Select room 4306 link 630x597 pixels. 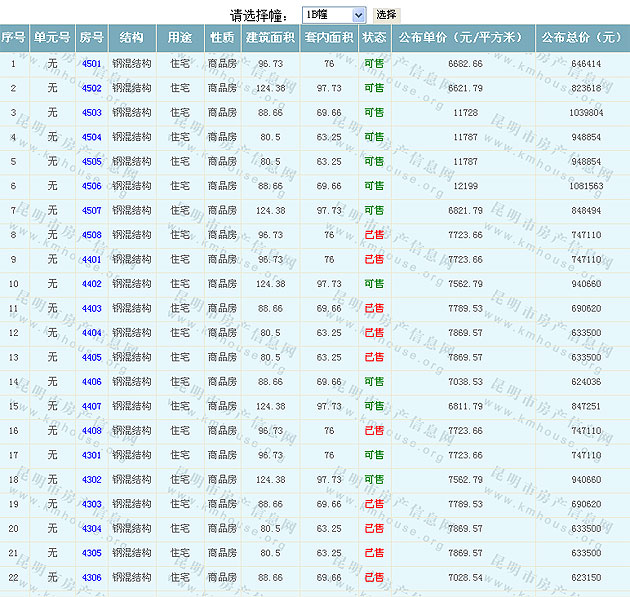91,578
